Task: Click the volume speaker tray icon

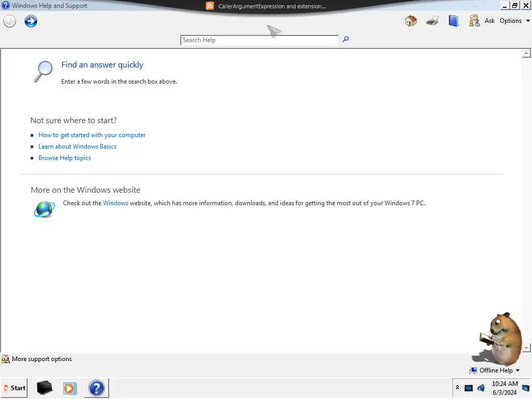Action: pyautogui.click(x=481, y=388)
